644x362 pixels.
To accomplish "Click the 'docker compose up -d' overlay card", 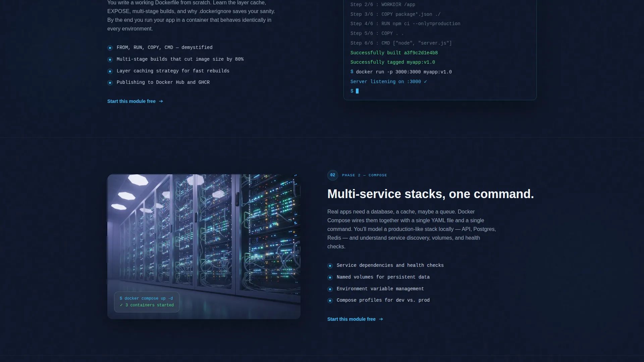I will tap(147, 302).
